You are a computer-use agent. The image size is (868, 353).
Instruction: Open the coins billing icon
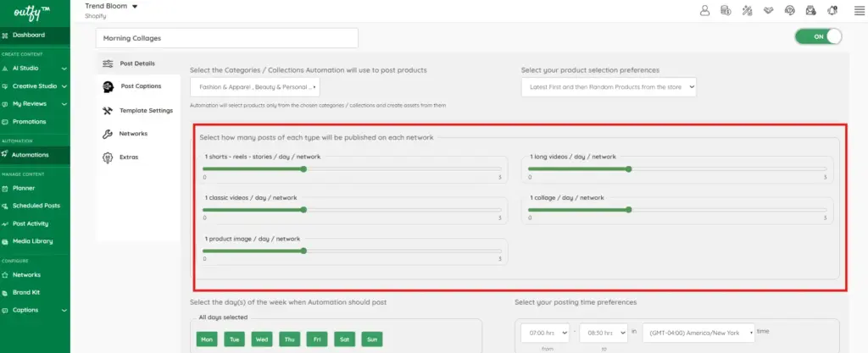click(726, 10)
